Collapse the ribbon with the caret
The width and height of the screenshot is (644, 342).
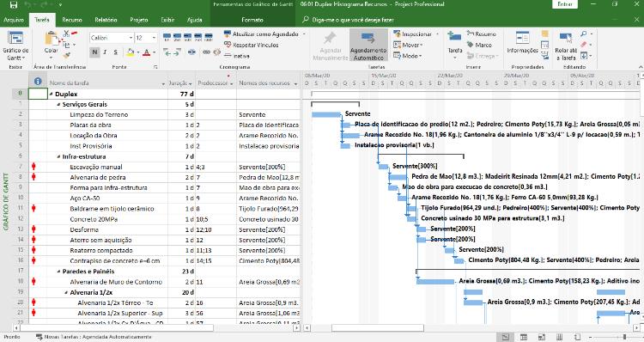point(640,66)
